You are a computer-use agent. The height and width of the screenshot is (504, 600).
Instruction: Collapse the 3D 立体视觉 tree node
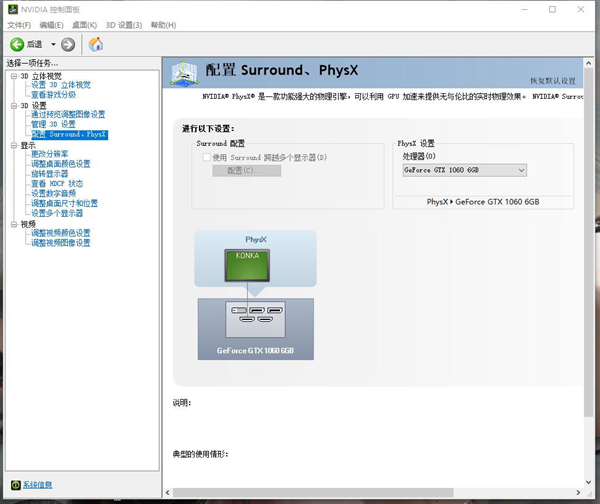click(x=14, y=76)
